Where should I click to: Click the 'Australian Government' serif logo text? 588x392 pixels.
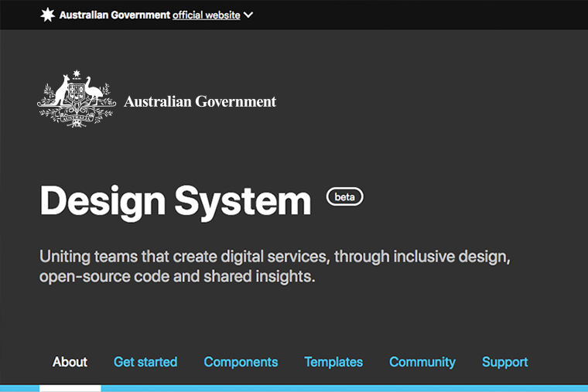click(200, 101)
